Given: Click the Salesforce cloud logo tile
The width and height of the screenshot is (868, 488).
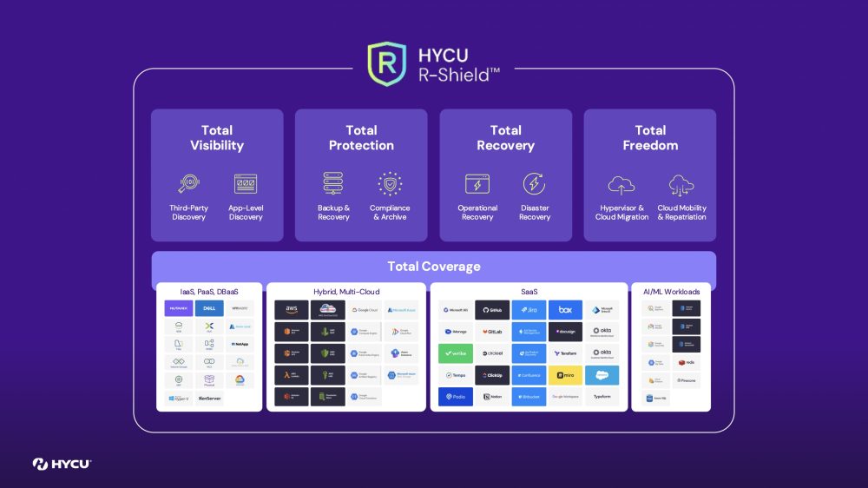Looking at the screenshot, I should [x=602, y=375].
